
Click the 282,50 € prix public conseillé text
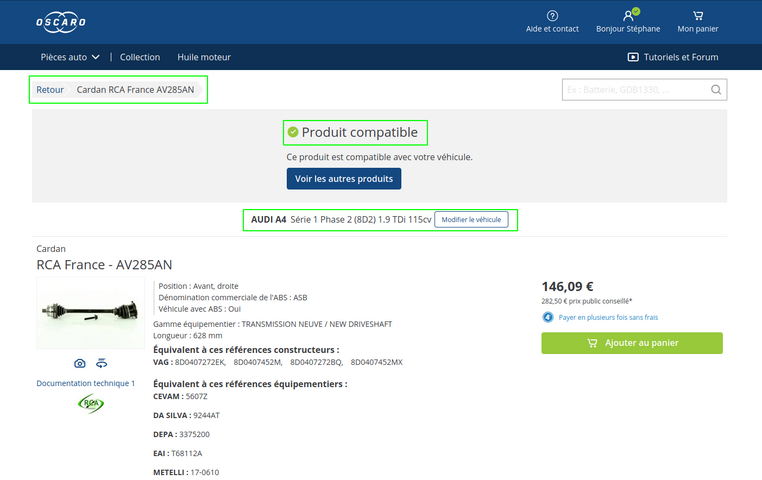(587, 301)
